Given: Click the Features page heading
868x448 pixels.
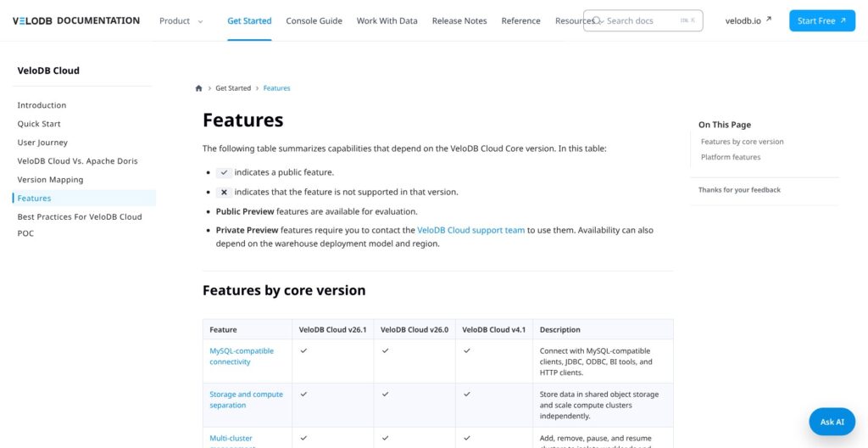Looking at the screenshot, I should pos(243,120).
